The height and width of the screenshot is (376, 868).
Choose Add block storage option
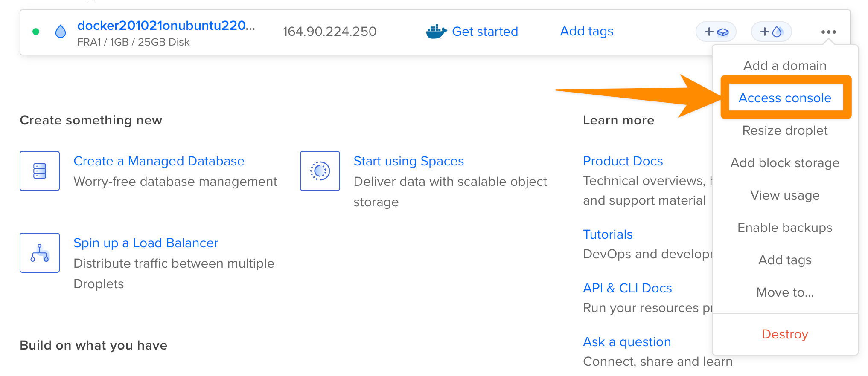click(785, 163)
